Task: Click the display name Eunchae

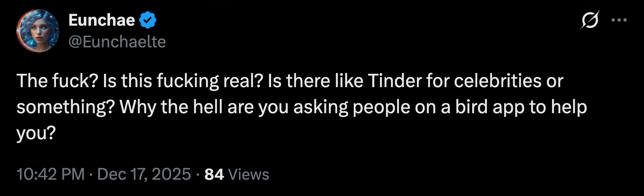Action: coord(102,20)
